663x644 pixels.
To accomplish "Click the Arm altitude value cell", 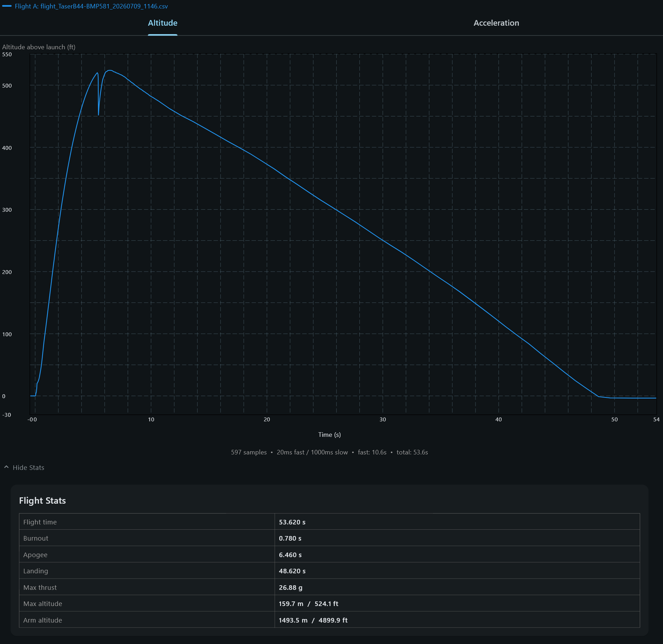I will 457,620.
